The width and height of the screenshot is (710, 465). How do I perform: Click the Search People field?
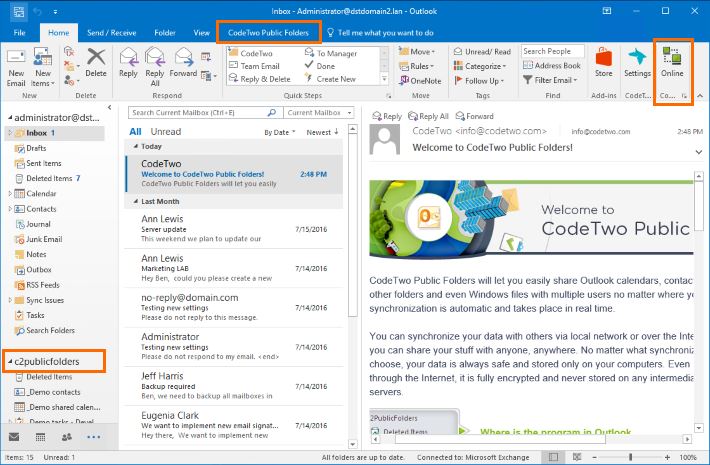[552, 51]
